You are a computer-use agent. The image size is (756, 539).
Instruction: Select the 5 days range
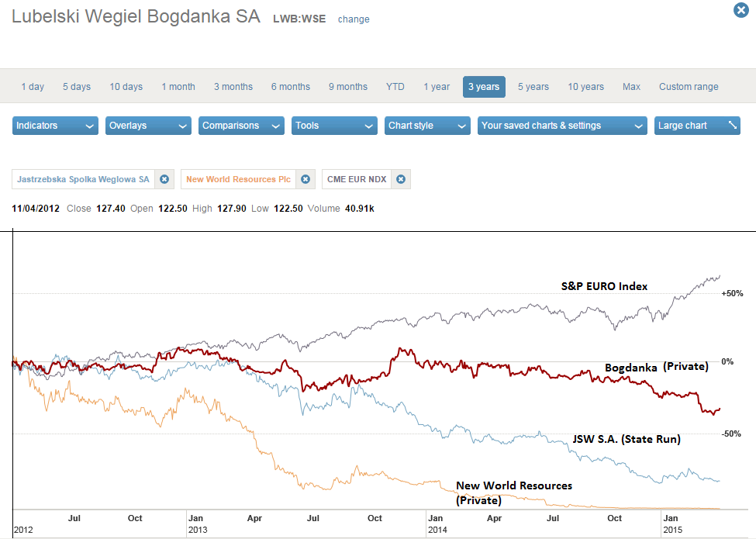pos(77,87)
